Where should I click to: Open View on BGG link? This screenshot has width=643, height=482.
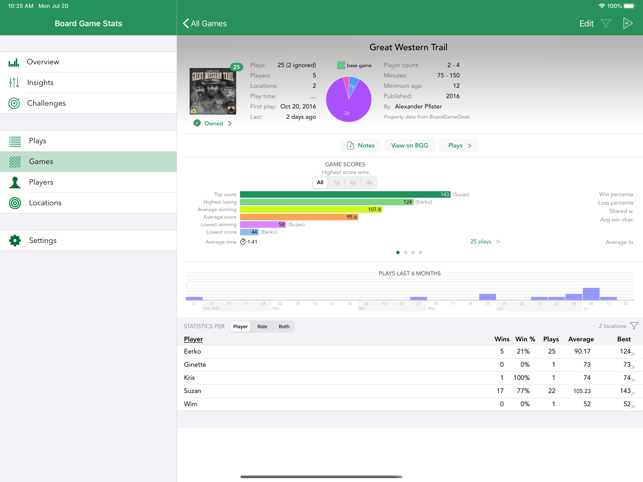(x=409, y=146)
